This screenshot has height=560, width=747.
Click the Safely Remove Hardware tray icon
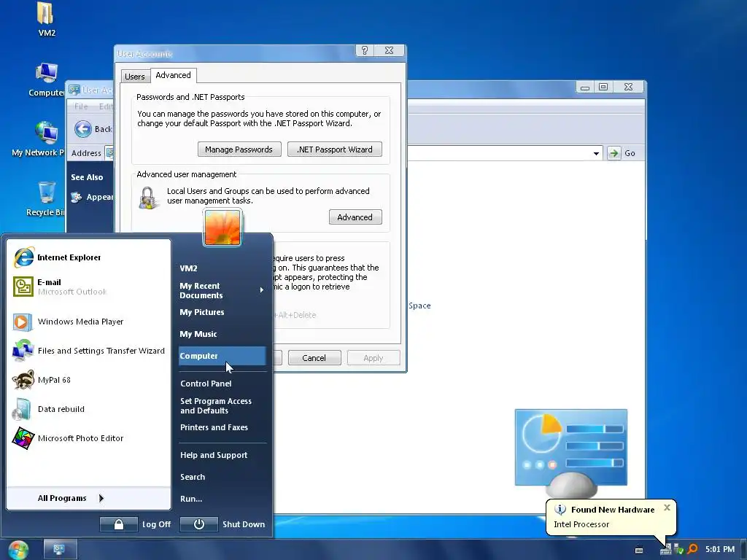coord(679,550)
